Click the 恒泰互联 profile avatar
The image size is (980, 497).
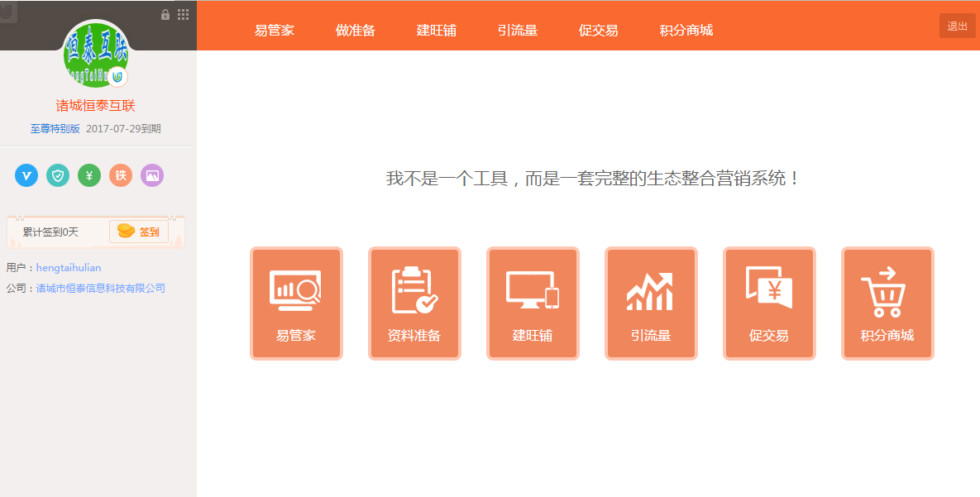[x=96, y=55]
